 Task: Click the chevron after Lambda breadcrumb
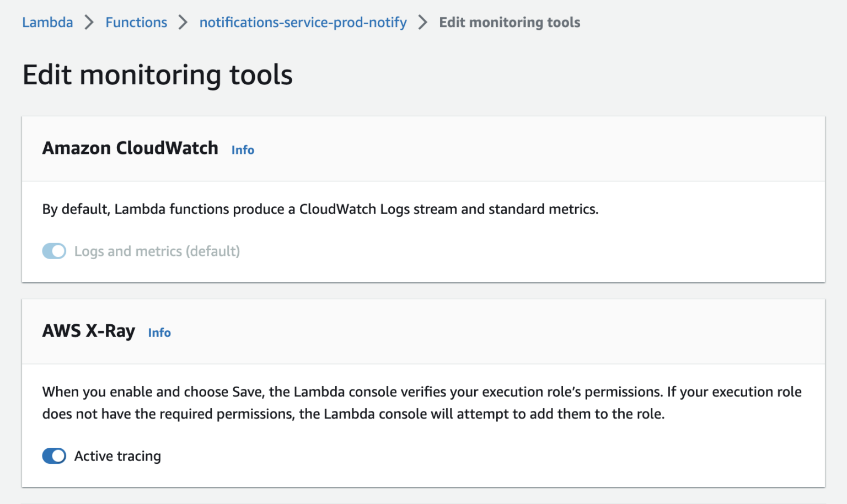point(88,22)
